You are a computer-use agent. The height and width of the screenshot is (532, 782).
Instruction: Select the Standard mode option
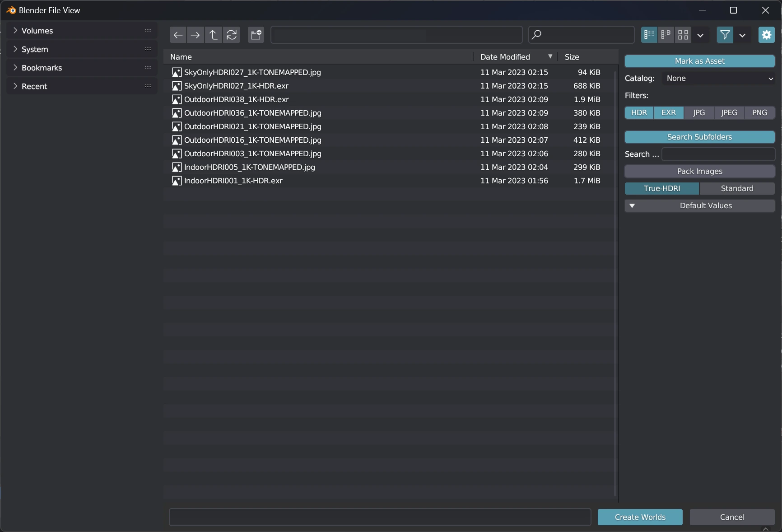[x=737, y=188]
